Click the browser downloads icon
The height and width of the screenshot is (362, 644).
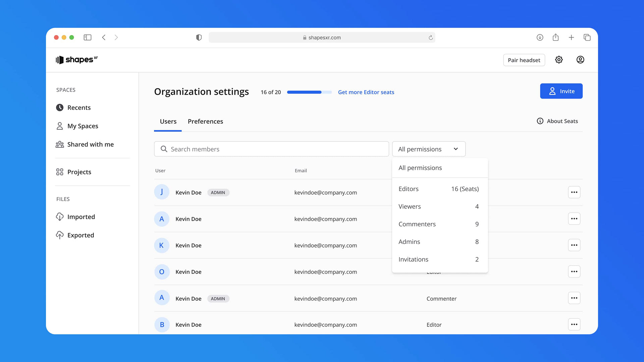(x=540, y=38)
